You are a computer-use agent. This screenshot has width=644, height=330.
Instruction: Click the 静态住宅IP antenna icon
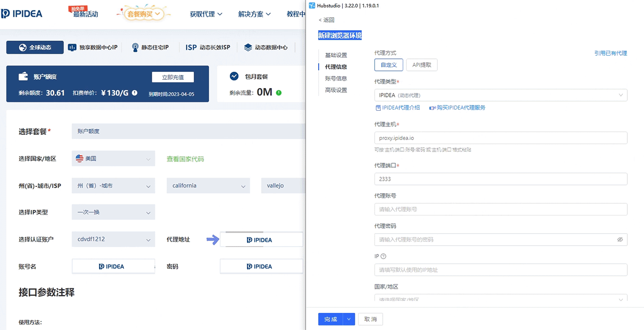135,47
